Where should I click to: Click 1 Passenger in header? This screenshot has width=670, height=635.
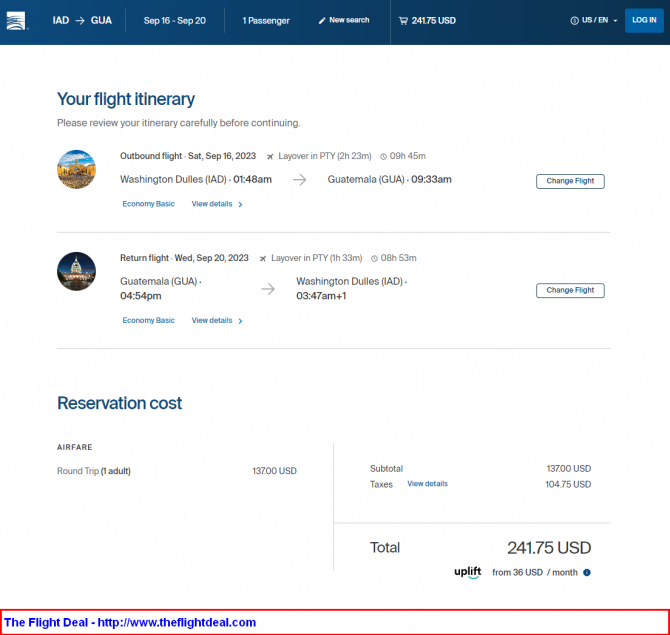[x=266, y=21]
